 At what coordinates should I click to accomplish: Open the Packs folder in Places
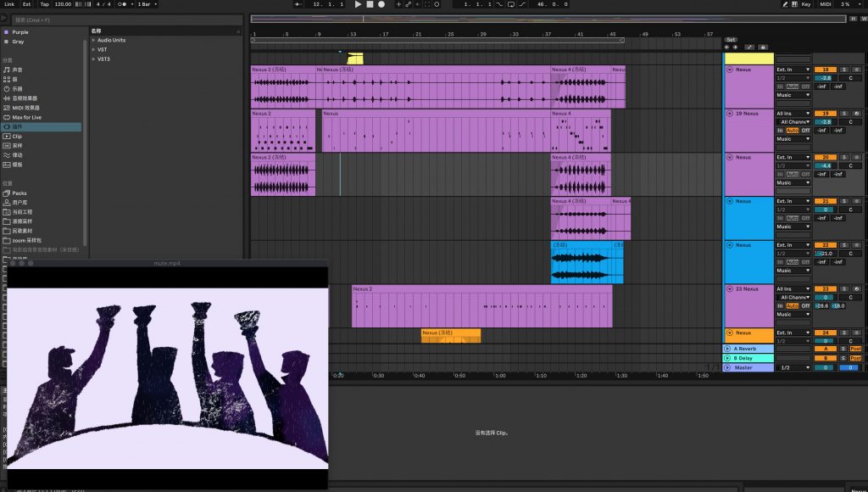[x=19, y=193]
